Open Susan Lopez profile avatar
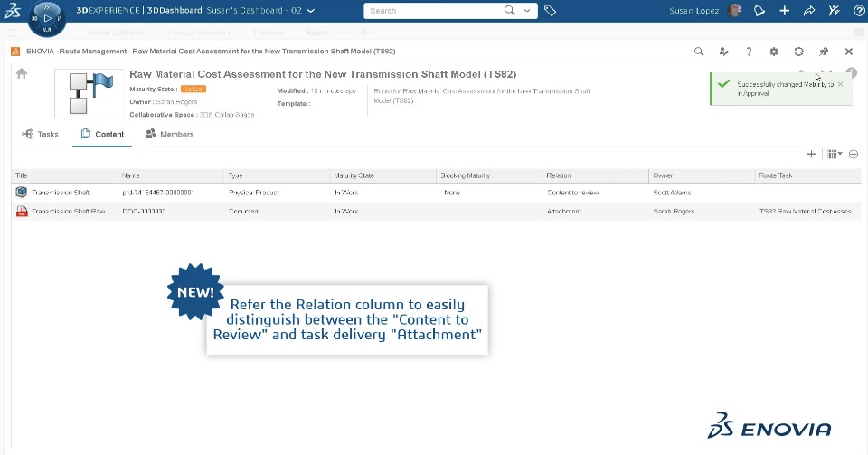 (734, 11)
